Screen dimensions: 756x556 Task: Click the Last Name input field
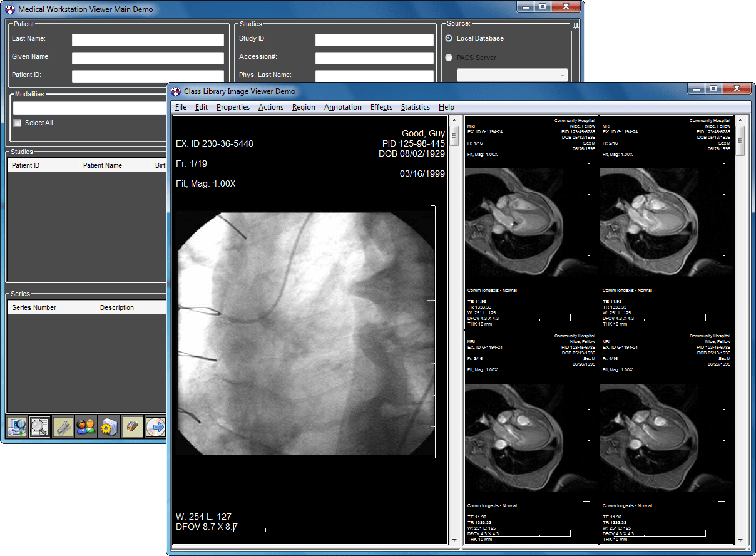click(x=148, y=40)
